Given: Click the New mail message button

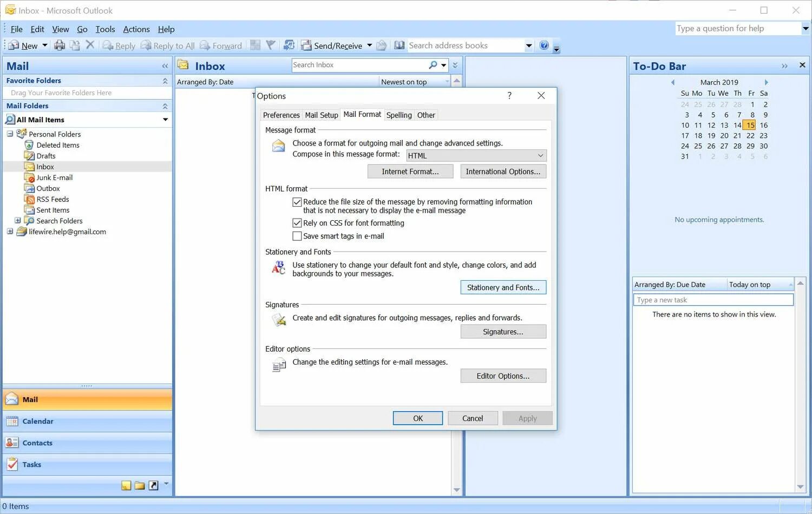Looking at the screenshot, I should coord(23,46).
